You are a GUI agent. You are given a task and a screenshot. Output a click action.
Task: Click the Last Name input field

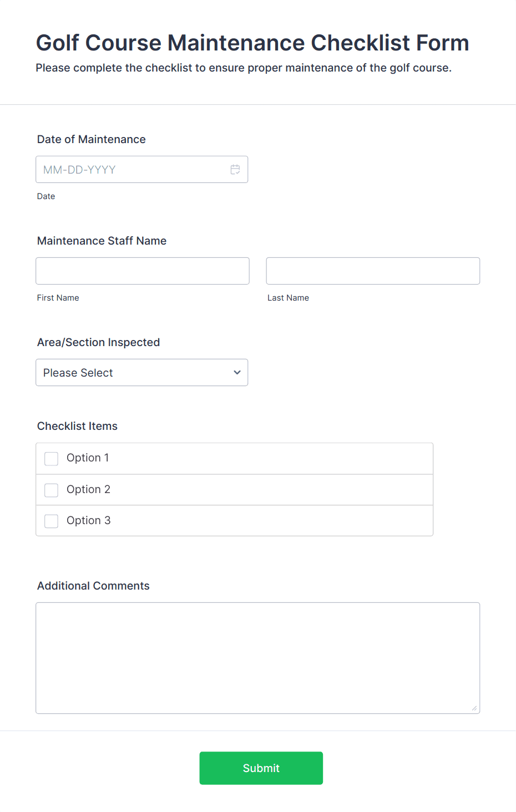coord(372,271)
